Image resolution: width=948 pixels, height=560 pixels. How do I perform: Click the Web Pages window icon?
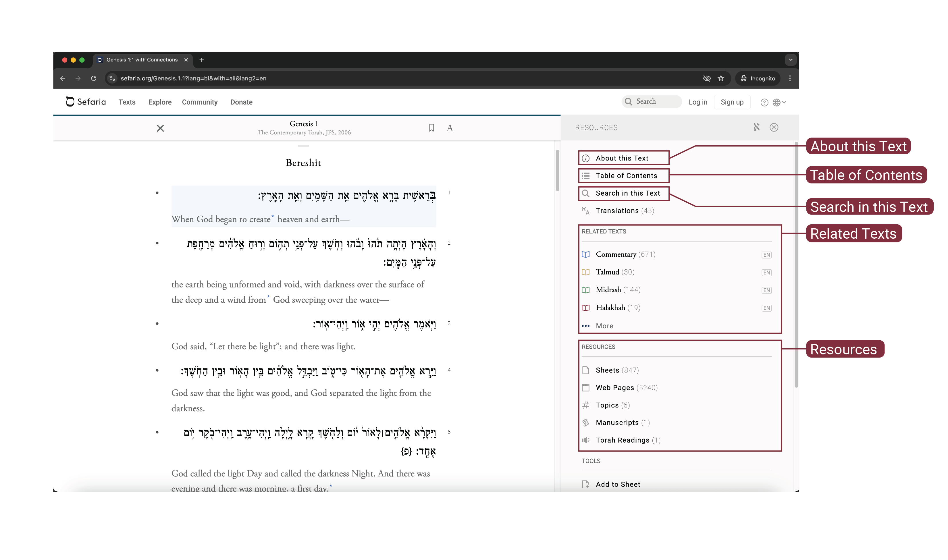[x=585, y=387]
